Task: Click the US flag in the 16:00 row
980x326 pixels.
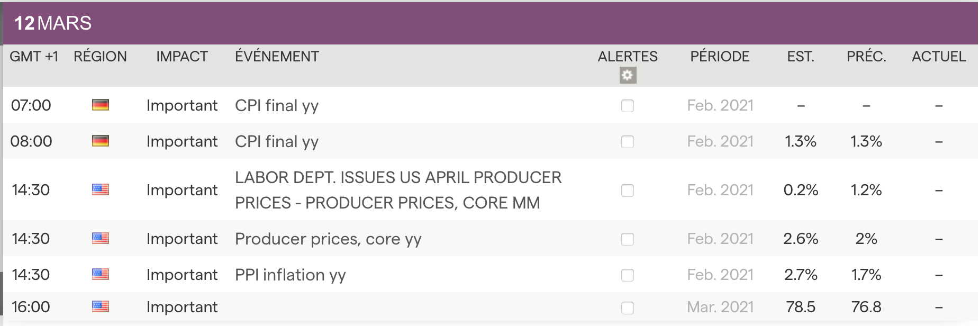Action: tap(100, 307)
